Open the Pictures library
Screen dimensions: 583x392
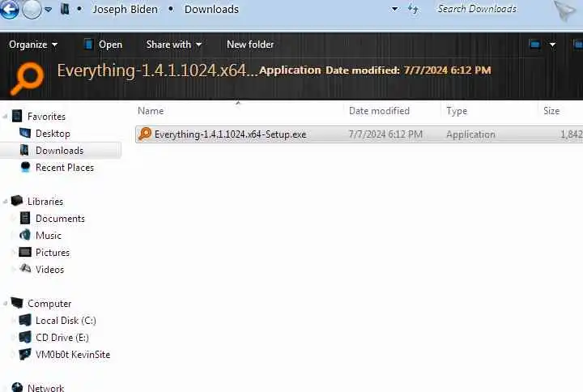tap(53, 253)
